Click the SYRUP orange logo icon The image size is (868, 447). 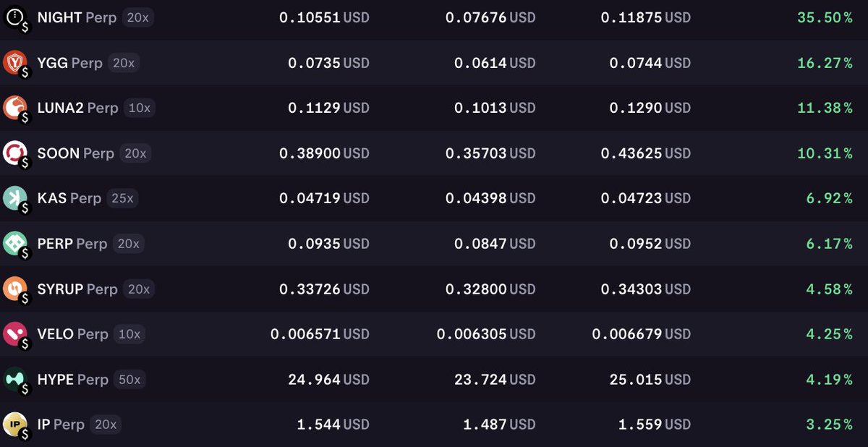pos(16,289)
